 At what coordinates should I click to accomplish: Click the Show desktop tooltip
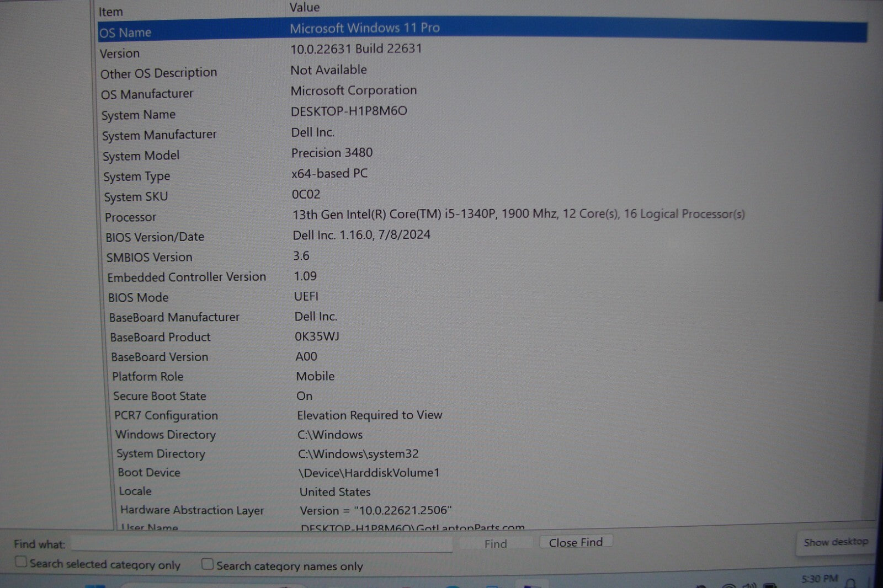click(835, 543)
